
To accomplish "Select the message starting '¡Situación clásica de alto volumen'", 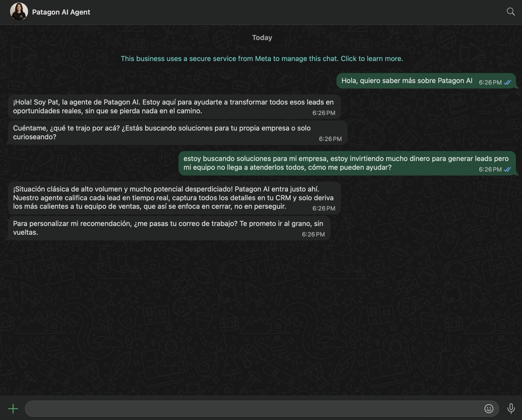I will [x=174, y=198].
